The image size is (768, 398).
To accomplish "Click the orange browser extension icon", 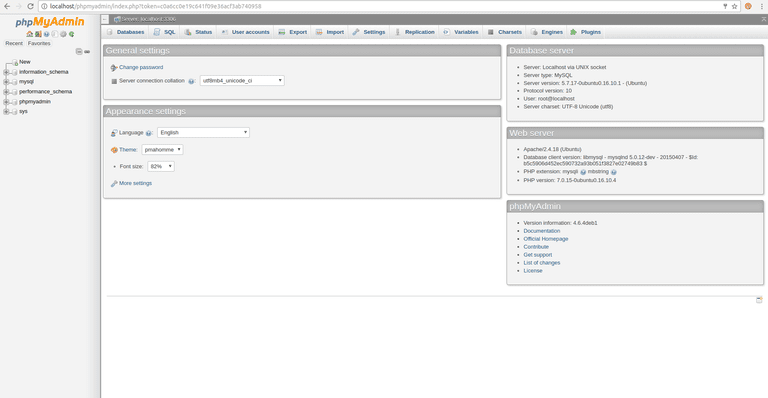I will 748,6.
